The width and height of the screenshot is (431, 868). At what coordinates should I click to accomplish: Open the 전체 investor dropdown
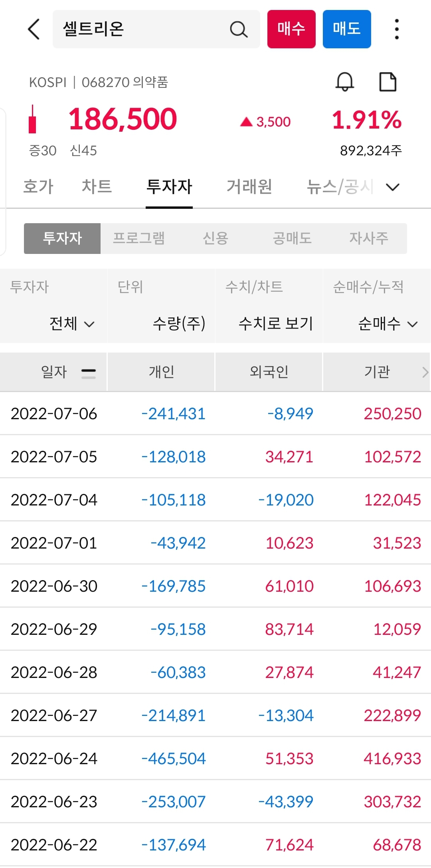click(x=72, y=323)
